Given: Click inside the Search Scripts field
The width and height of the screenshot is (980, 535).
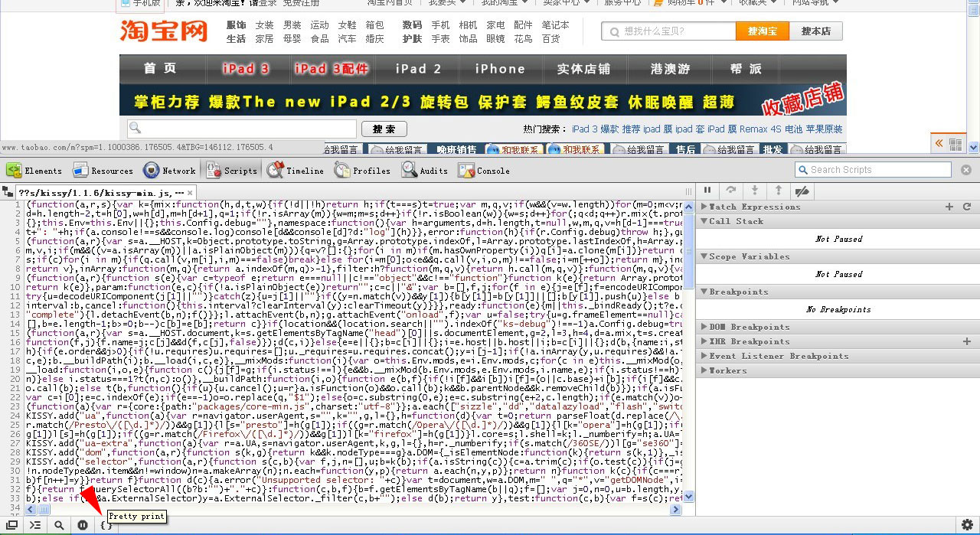Looking at the screenshot, I should click(873, 169).
